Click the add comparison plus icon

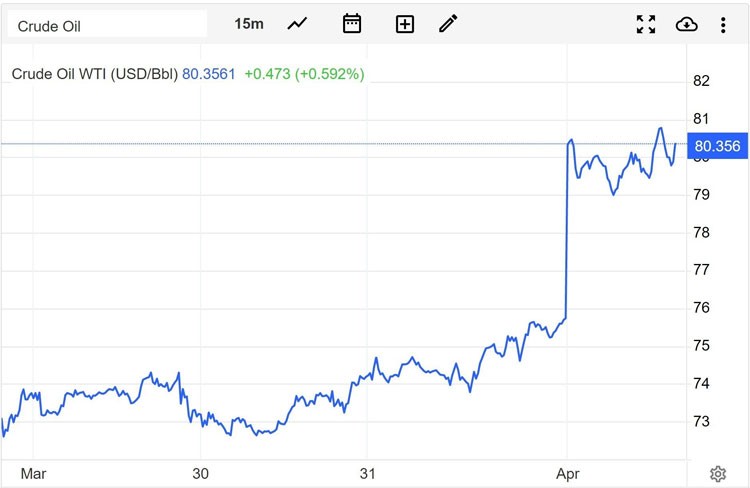tap(405, 24)
